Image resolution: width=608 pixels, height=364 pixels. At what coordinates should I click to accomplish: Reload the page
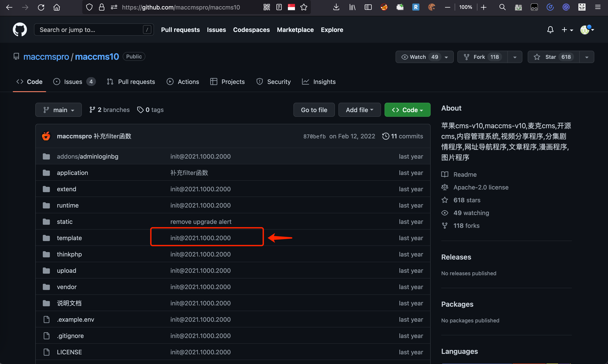pos(41,7)
